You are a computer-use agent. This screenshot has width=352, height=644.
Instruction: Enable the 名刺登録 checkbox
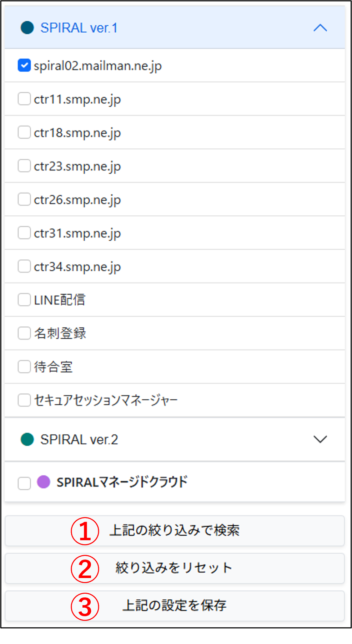(24, 333)
